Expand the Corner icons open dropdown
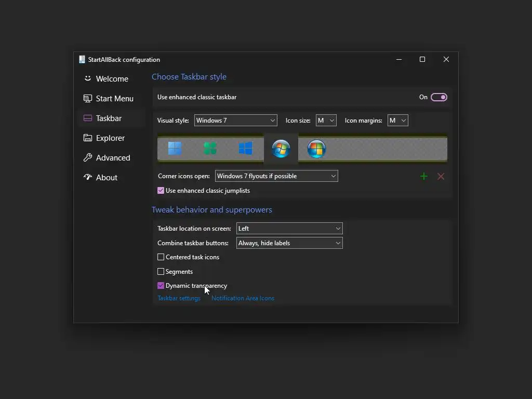 pos(276,176)
